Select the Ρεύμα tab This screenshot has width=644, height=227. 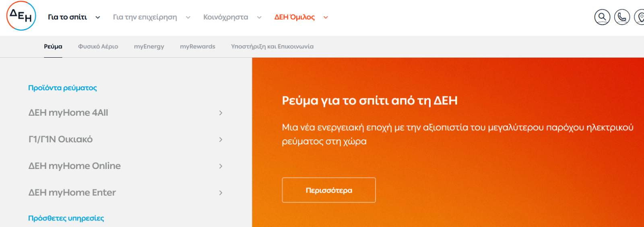pyautogui.click(x=53, y=46)
